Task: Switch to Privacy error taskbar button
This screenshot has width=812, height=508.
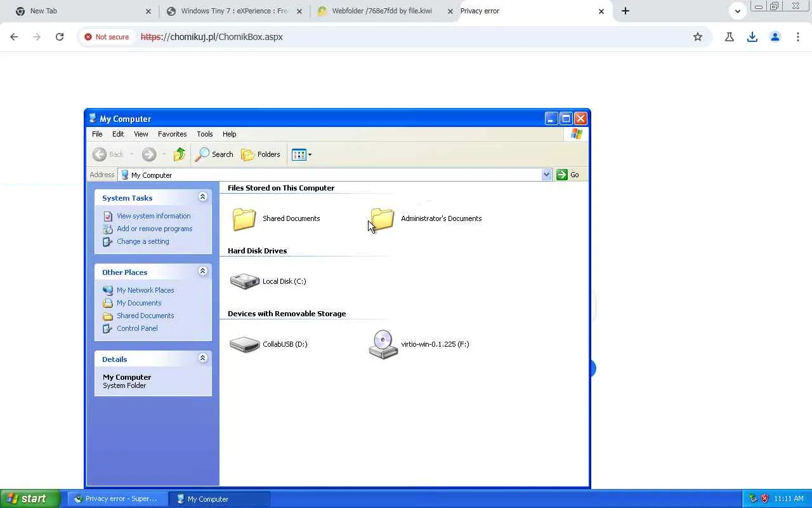Action: tap(117, 499)
